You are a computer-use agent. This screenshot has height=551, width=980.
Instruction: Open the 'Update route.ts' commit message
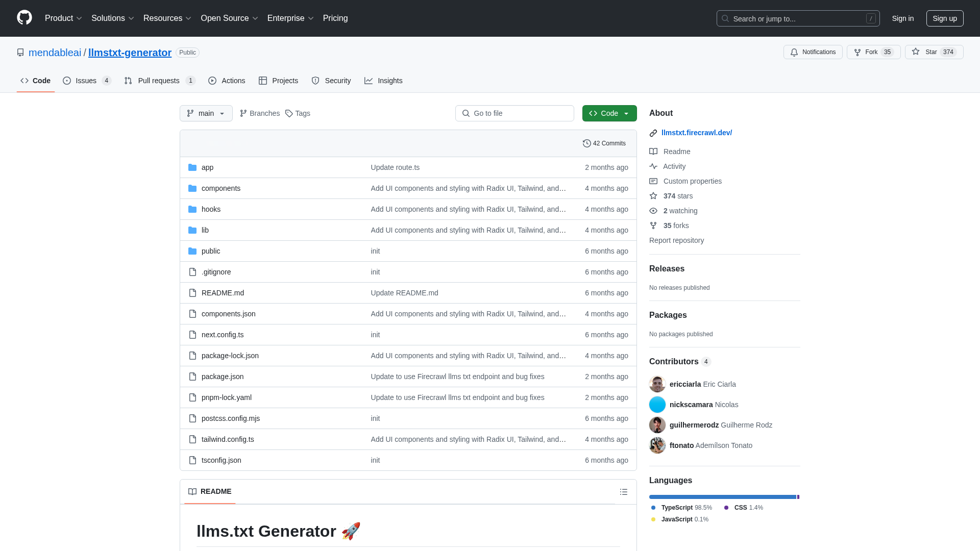coord(395,167)
